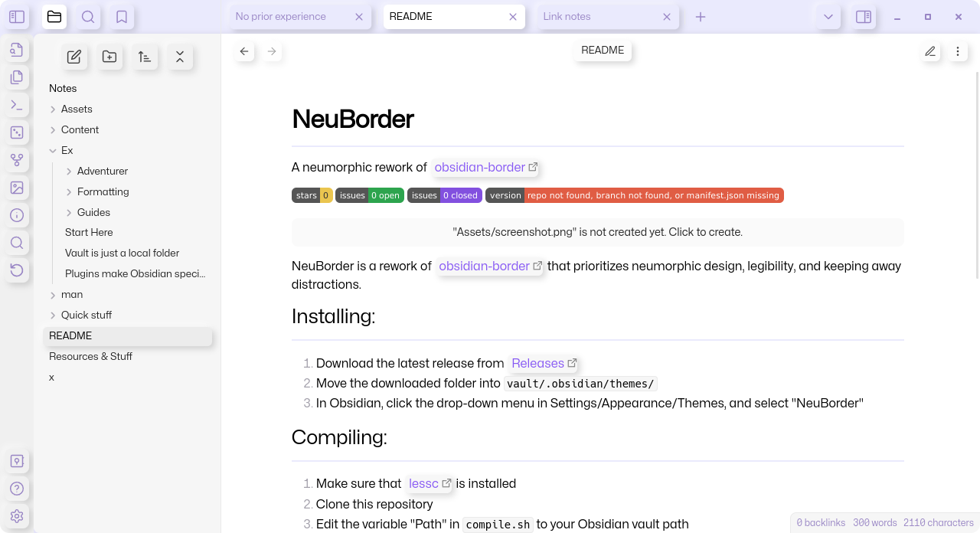Toggle reading view with the pencil icon
The width and height of the screenshot is (980, 533).
pyautogui.click(x=930, y=51)
